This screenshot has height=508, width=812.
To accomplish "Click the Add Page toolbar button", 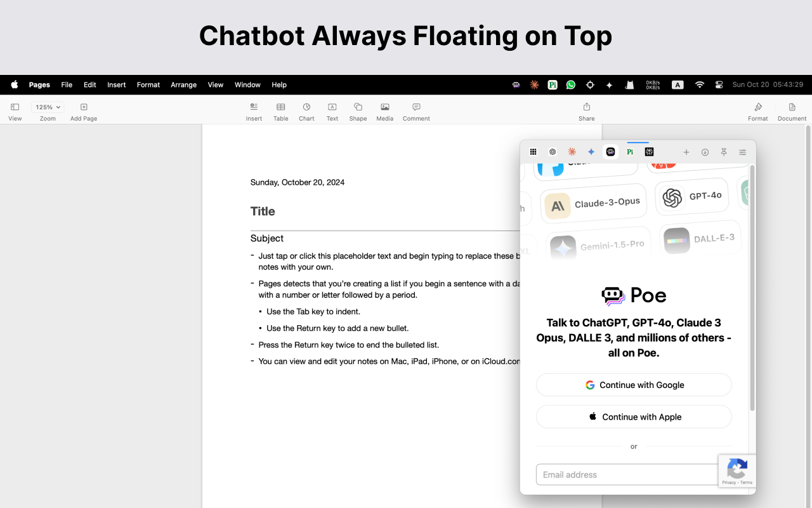I will pyautogui.click(x=84, y=111).
